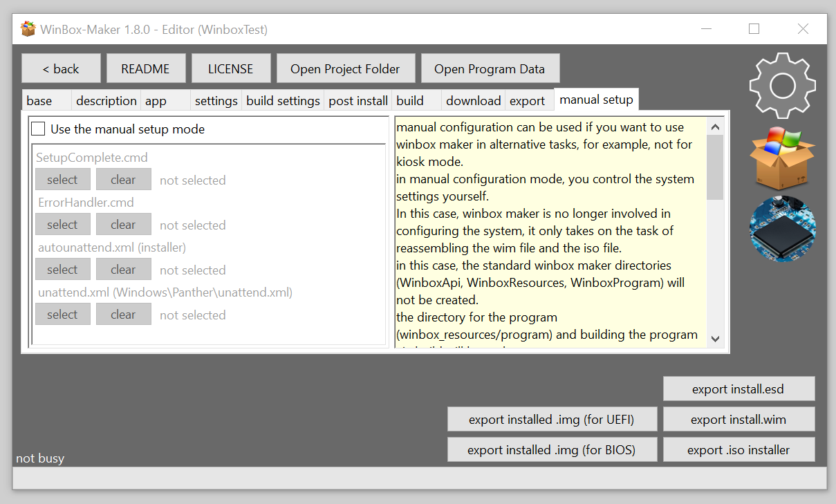Click the processor chip icon

(x=783, y=229)
